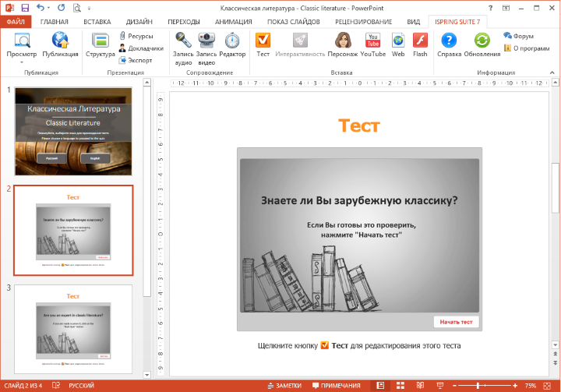Switch to the АНИМАЦИЯ tab
Viewport: 561px width, 392px height.
[x=233, y=22]
